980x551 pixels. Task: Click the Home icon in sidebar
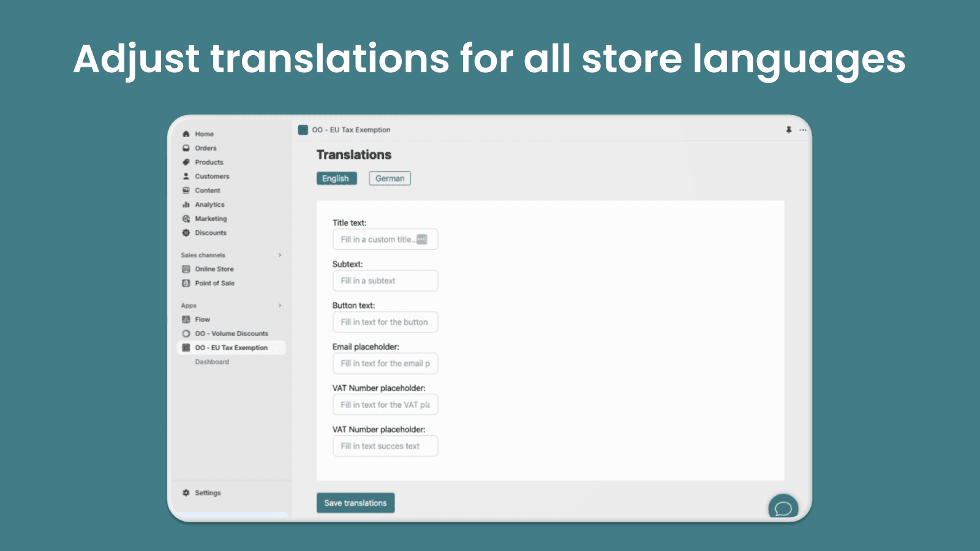[186, 134]
